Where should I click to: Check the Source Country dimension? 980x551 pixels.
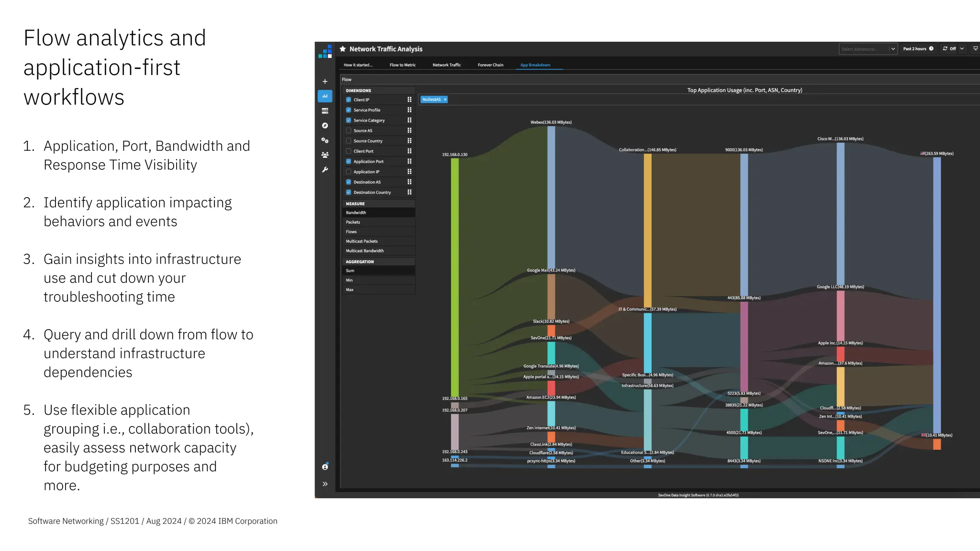tap(348, 141)
